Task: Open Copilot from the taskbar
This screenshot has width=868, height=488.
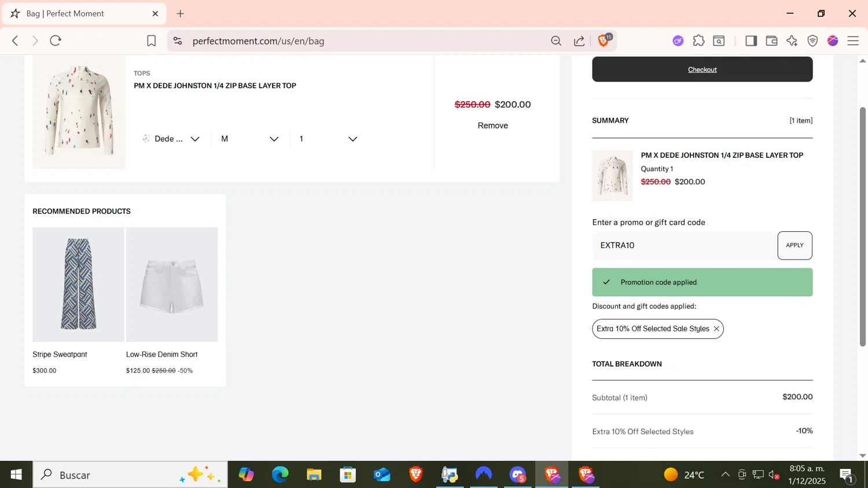Action: (246, 475)
